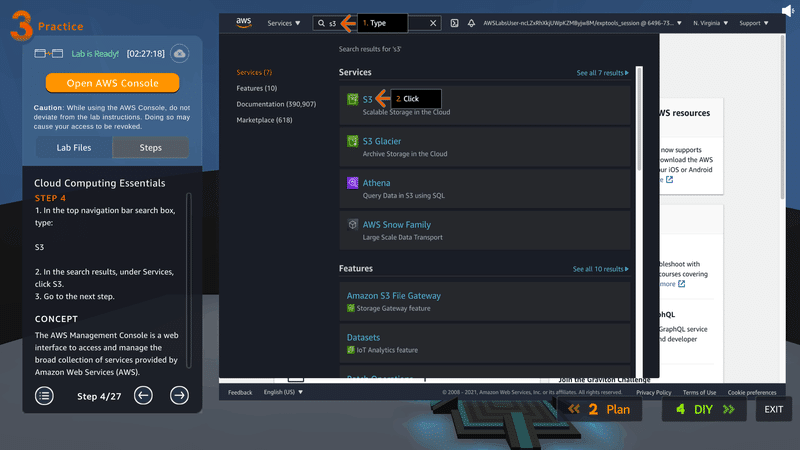The height and width of the screenshot is (450, 800).
Task: Click See all 10 results link
Action: [600, 269]
